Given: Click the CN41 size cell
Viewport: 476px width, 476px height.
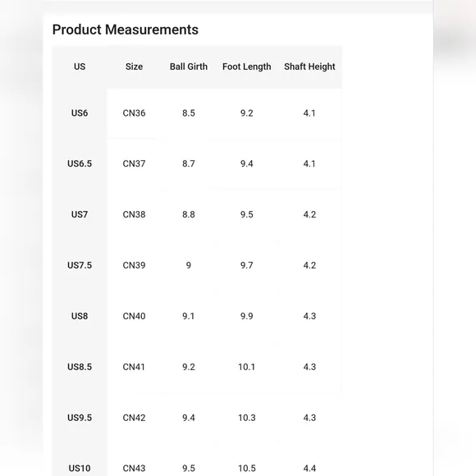Looking at the screenshot, I should pyautogui.click(x=134, y=367).
